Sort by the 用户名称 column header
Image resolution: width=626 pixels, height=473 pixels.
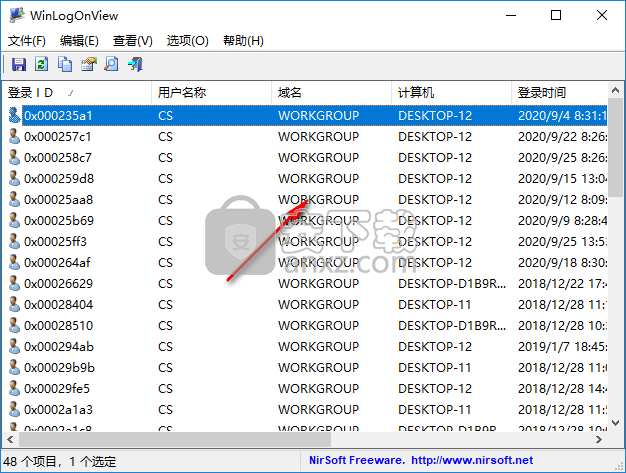pyautogui.click(x=212, y=93)
